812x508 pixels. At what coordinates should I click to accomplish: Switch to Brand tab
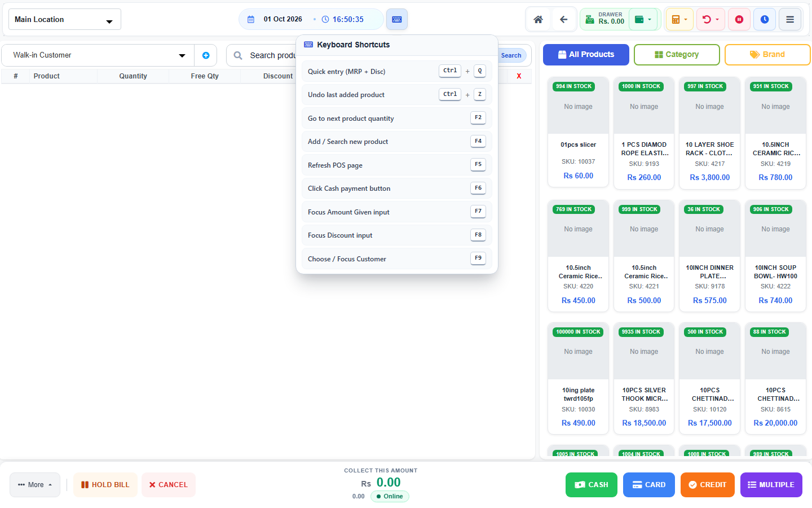[767, 55]
